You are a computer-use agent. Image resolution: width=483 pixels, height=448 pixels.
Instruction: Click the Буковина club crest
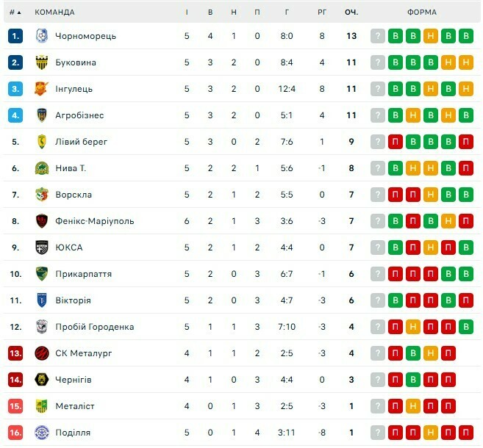pos(41,62)
